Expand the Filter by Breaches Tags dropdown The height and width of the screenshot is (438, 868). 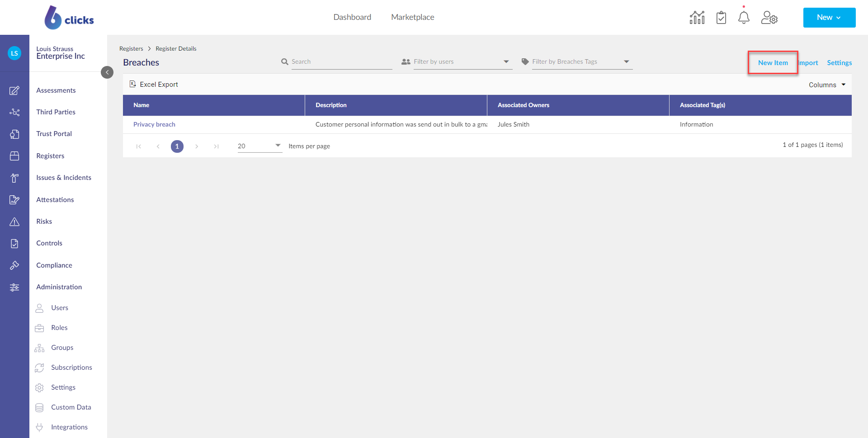coord(626,61)
